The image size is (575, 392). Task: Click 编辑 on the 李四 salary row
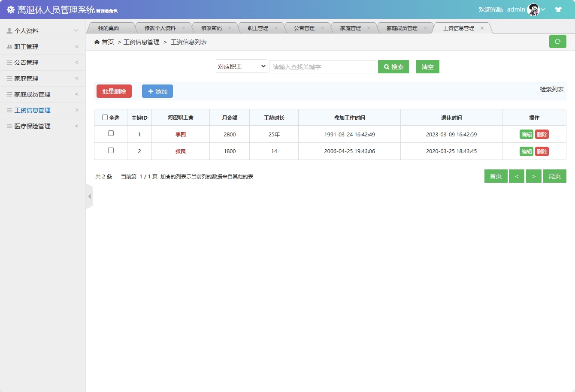point(527,134)
